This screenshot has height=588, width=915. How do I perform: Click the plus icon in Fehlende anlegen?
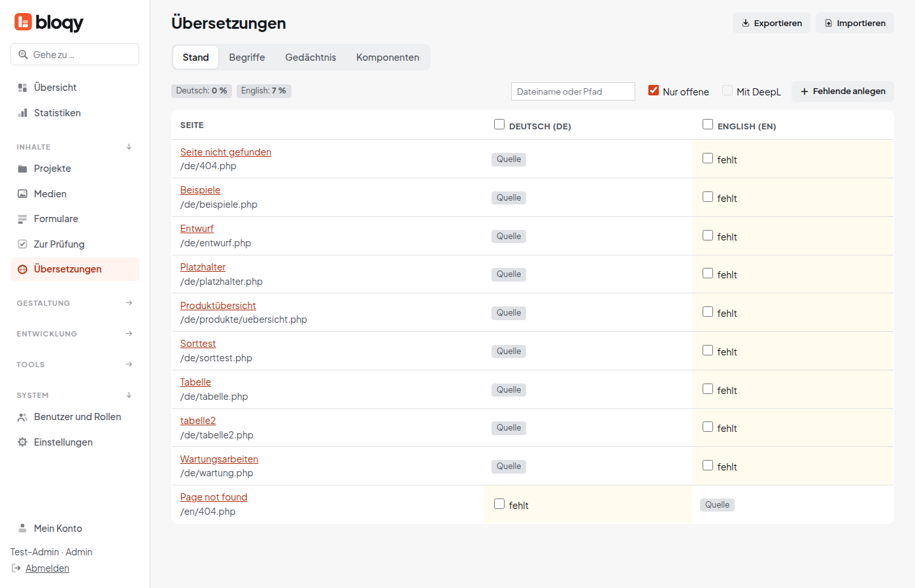(x=805, y=91)
